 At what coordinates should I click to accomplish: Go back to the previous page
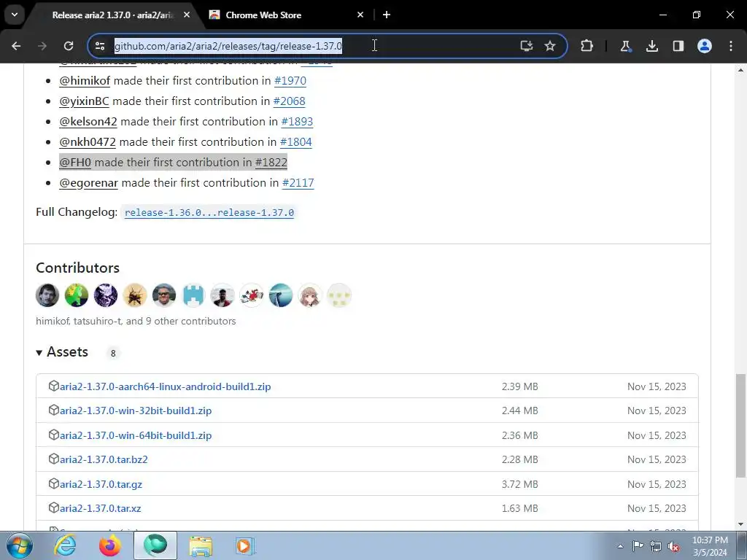[16, 46]
